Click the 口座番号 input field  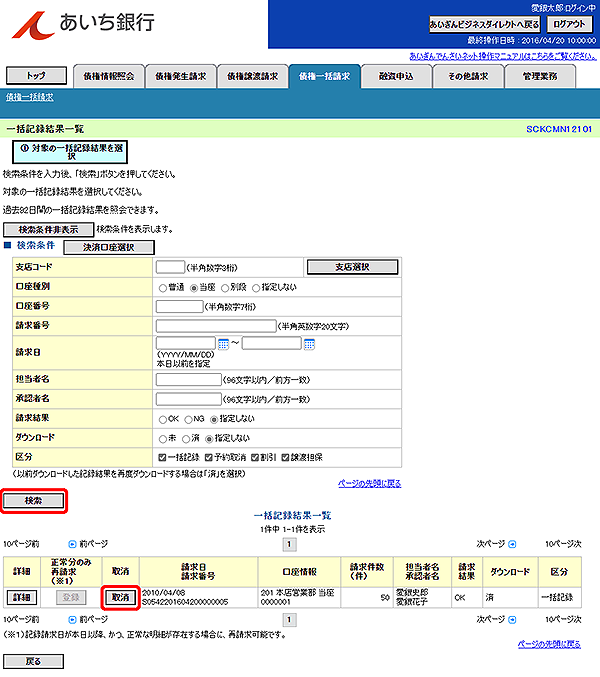[x=179, y=307]
